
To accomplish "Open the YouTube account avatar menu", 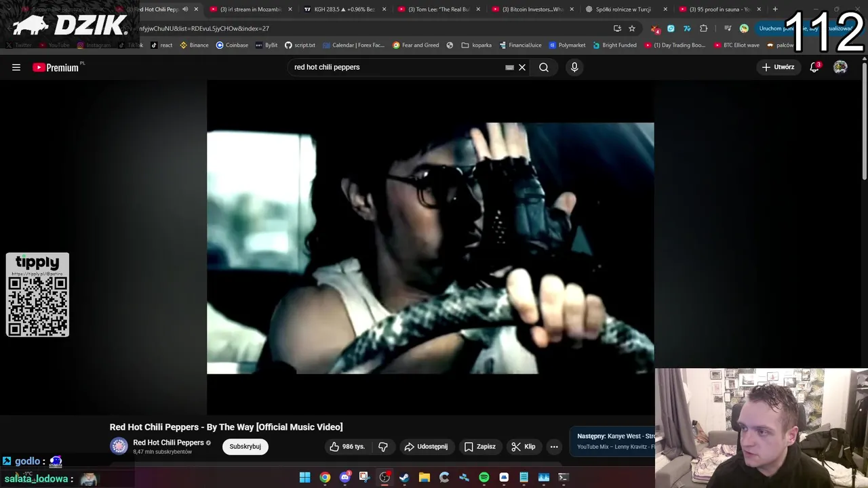I will click(840, 67).
